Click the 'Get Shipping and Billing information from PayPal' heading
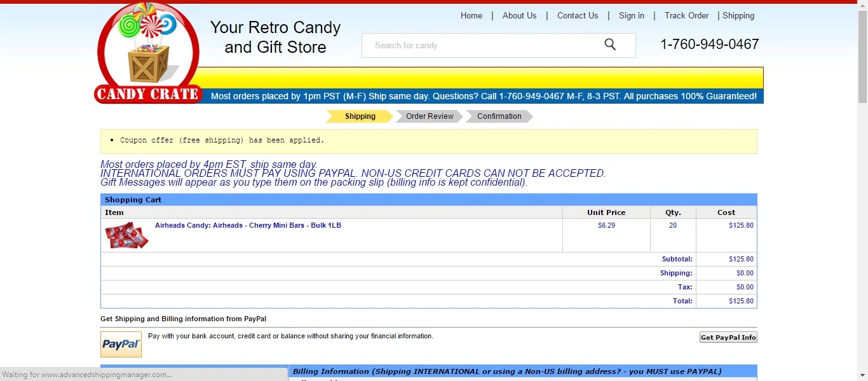 183,319
